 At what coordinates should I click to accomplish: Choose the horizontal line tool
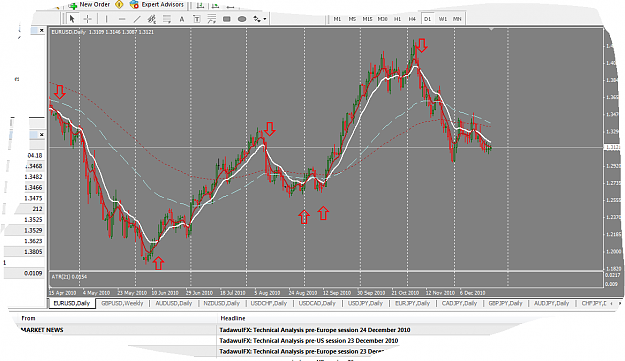pyautogui.click(x=122, y=19)
